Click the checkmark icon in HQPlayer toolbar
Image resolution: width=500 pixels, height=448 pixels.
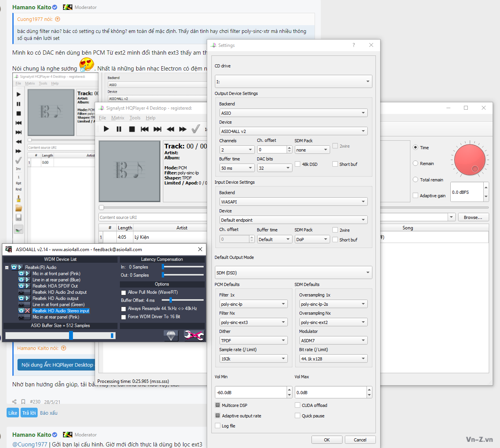196,129
